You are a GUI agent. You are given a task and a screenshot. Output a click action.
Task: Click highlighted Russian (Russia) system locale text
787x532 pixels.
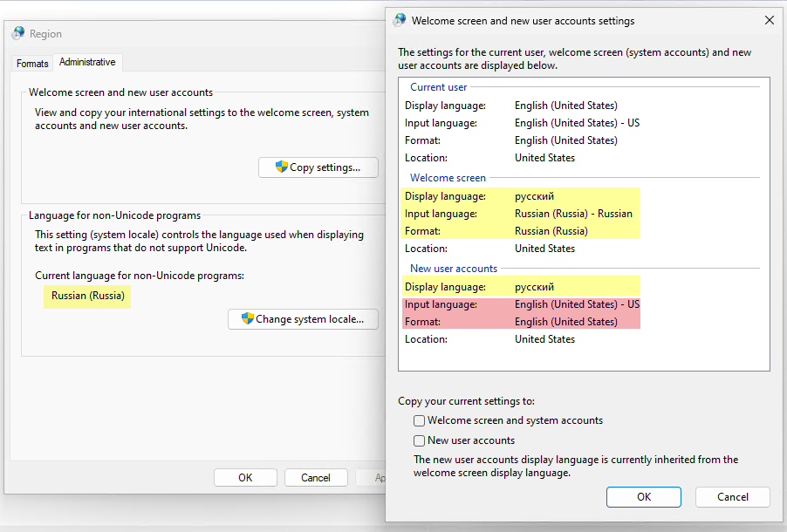pos(88,296)
